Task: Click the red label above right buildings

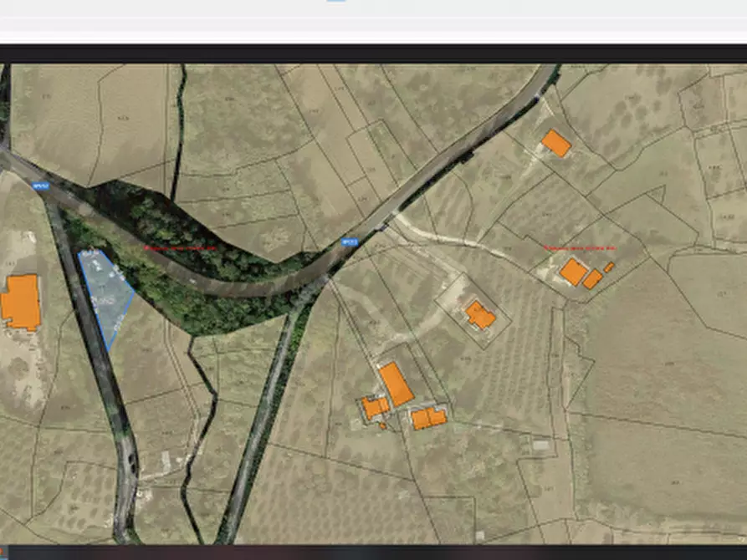Action: [580, 248]
